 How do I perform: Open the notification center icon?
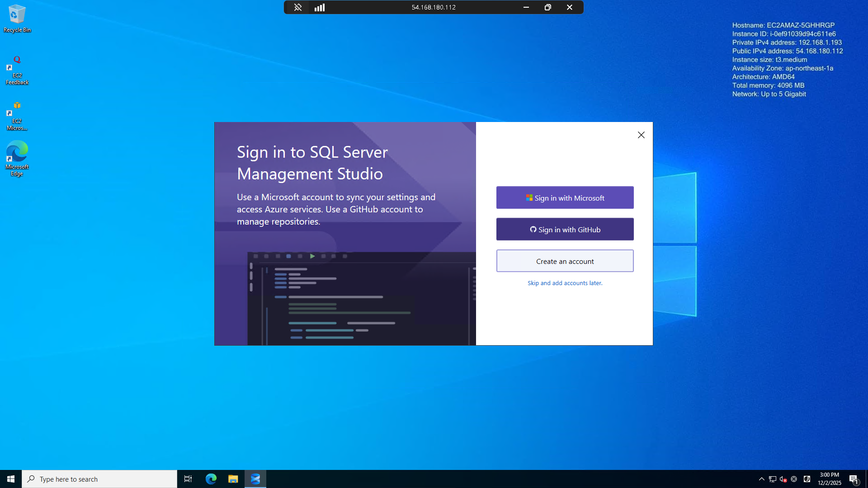click(x=853, y=479)
